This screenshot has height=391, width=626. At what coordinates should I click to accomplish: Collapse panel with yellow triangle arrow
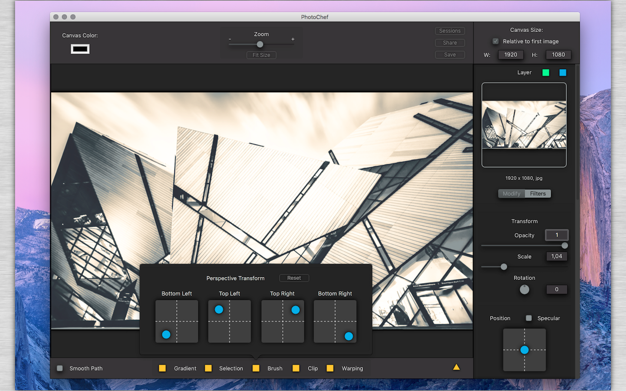456,367
